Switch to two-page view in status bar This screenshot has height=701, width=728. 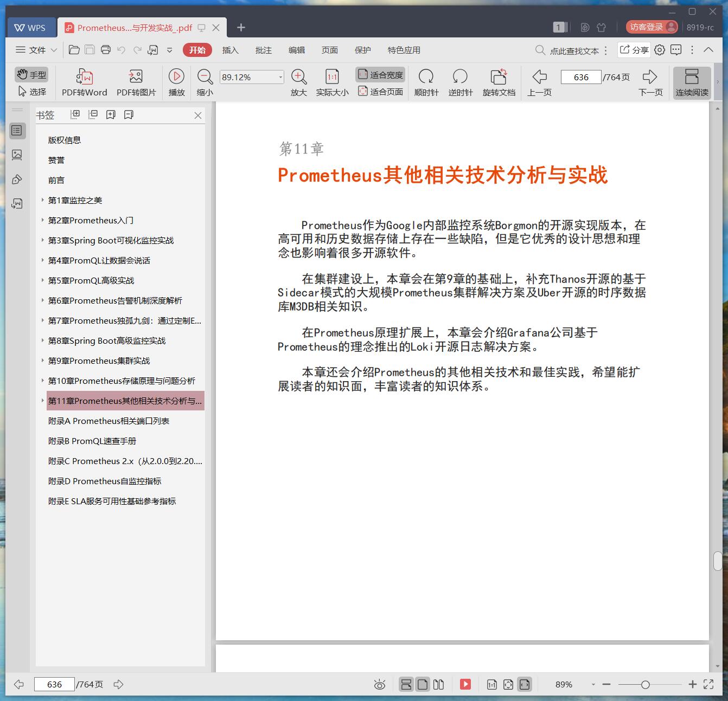439,684
